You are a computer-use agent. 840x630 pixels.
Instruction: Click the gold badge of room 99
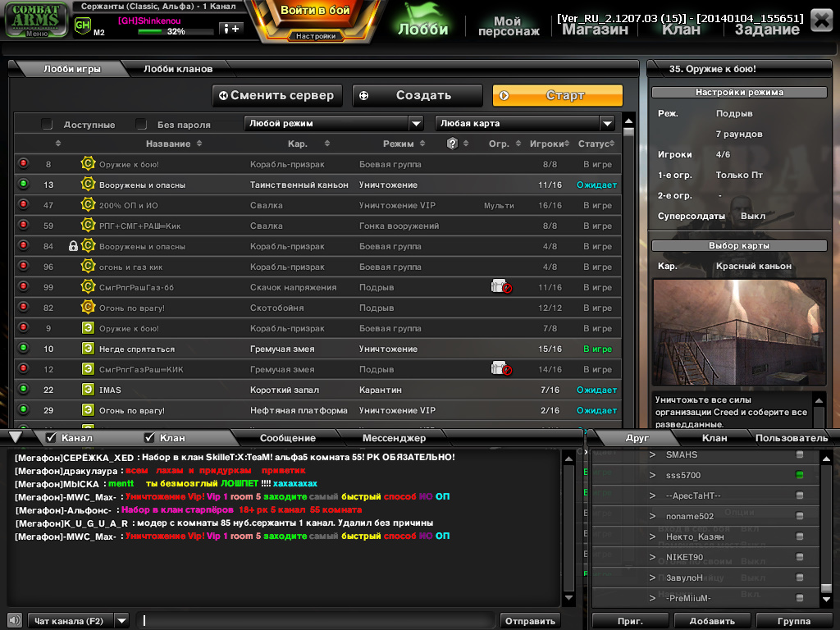pos(88,286)
